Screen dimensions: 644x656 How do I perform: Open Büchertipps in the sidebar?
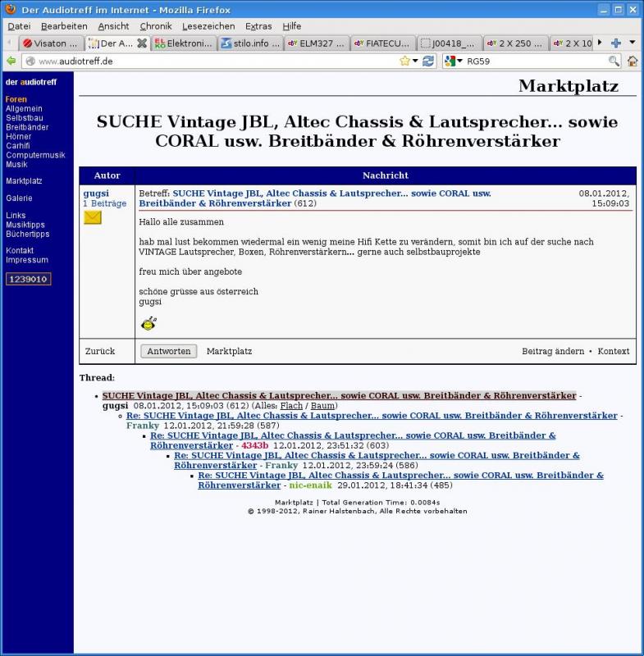28,234
